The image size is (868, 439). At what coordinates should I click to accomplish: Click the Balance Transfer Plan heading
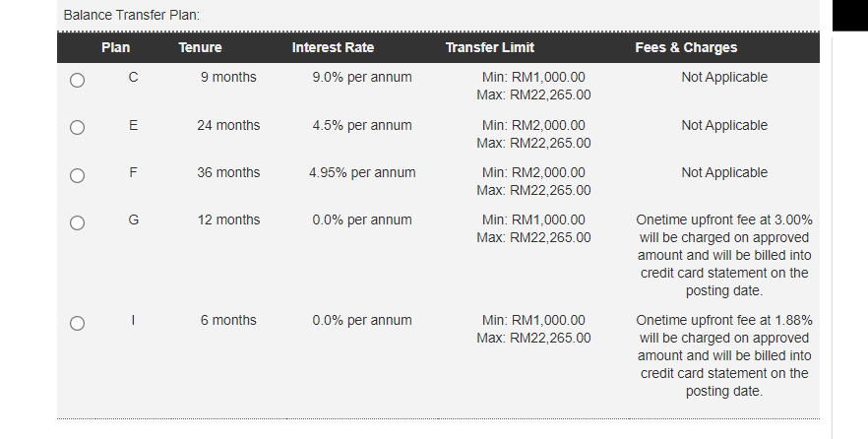(131, 16)
